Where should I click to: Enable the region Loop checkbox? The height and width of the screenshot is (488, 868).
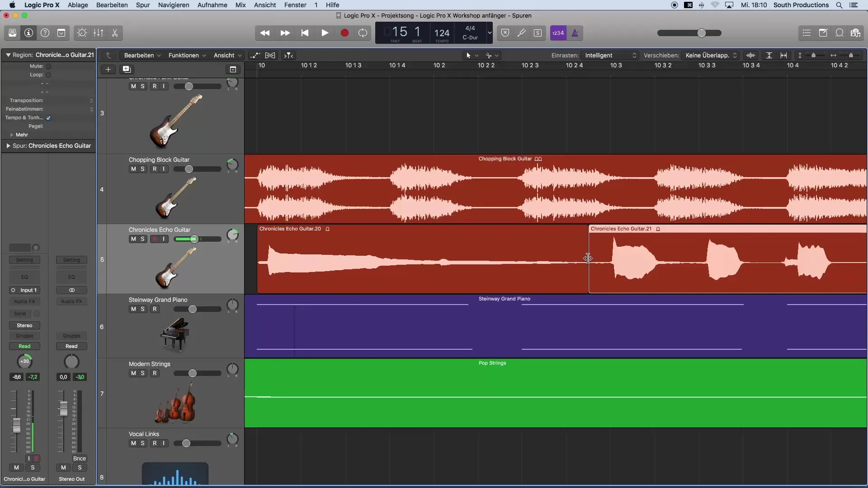tap(48, 75)
